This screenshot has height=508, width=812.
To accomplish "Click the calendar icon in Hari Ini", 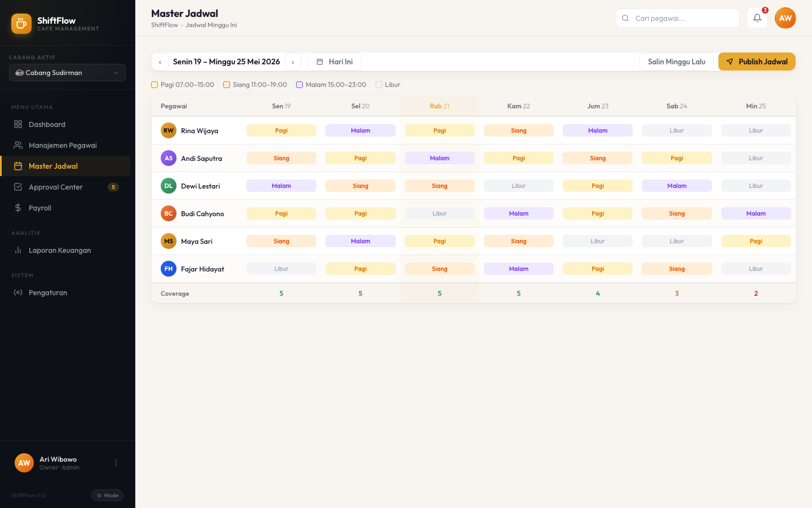I will [320, 62].
